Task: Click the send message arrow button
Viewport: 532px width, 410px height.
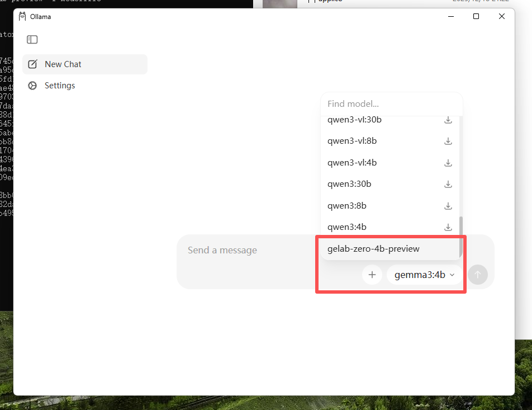Action: [x=478, y=275]
